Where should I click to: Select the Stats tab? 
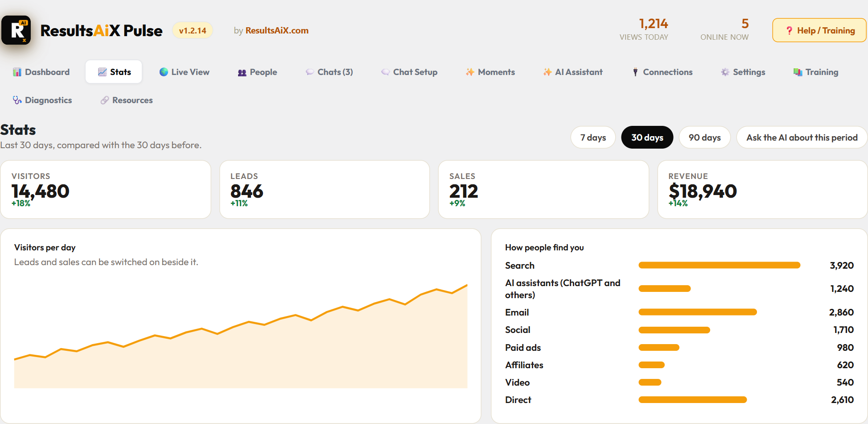point(114,72)
